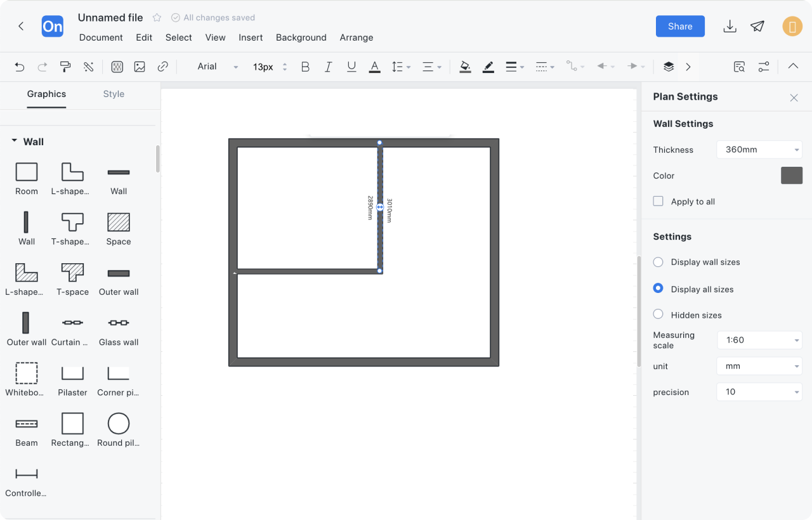Tick the Apply to all checkbox
Image resolution: width=812 pixels, height=520 pixels.
658,201
